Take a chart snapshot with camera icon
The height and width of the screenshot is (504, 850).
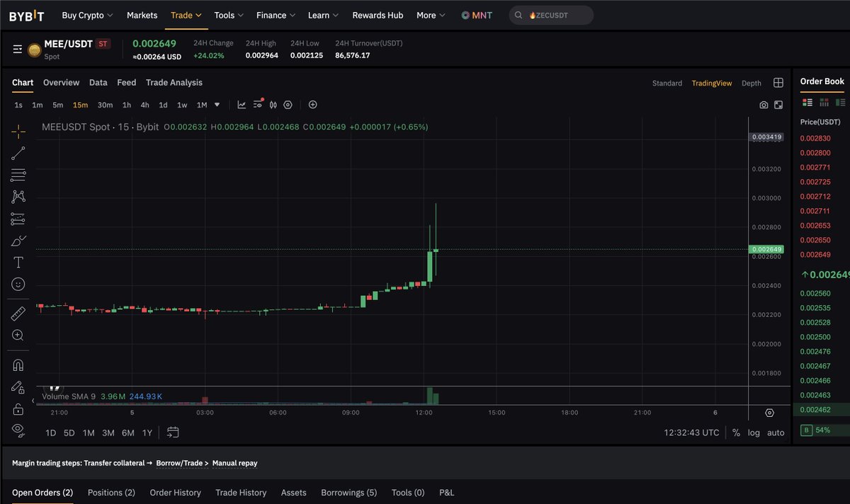(764, 105)
